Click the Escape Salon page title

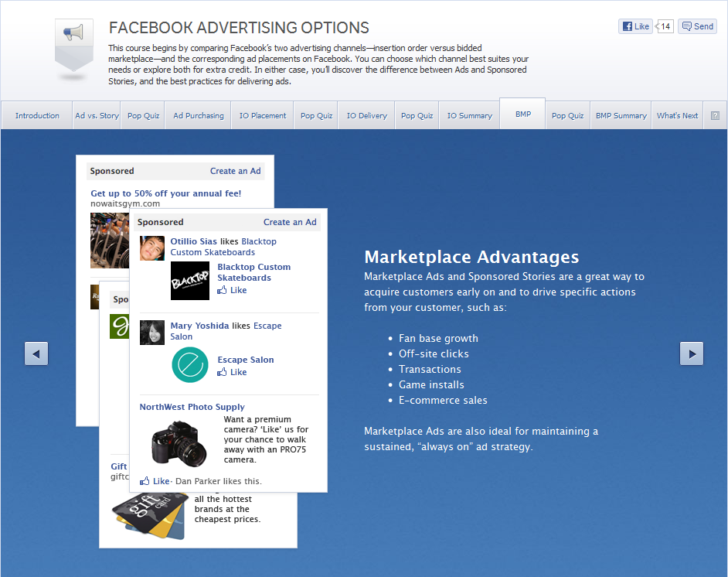point(246,360)
